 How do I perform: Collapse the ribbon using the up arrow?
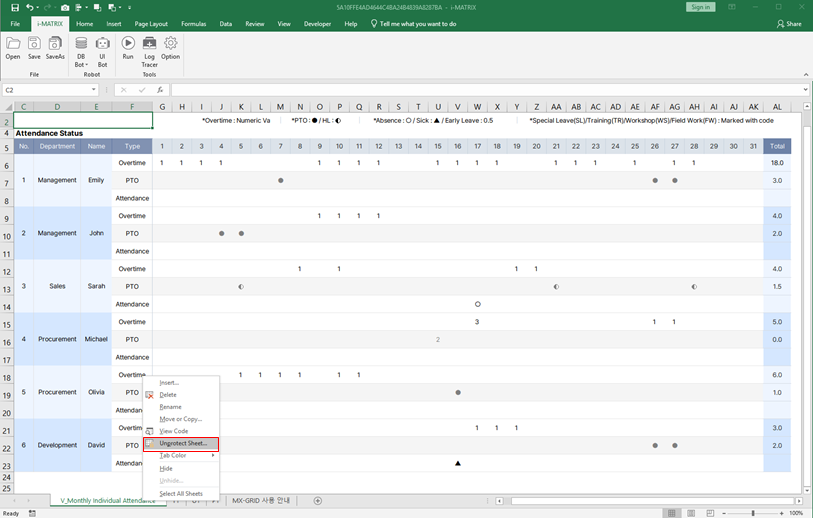coord(805,76)
